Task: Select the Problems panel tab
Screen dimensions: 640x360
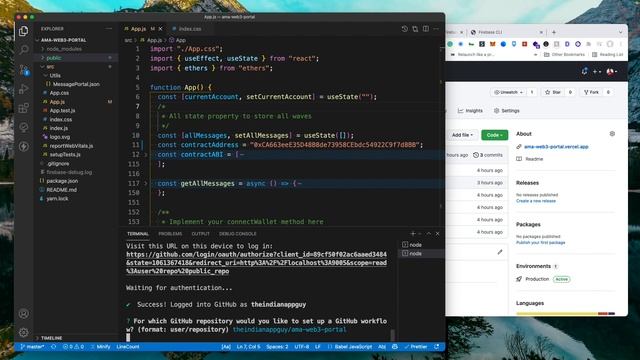Action: coord(170,234)
